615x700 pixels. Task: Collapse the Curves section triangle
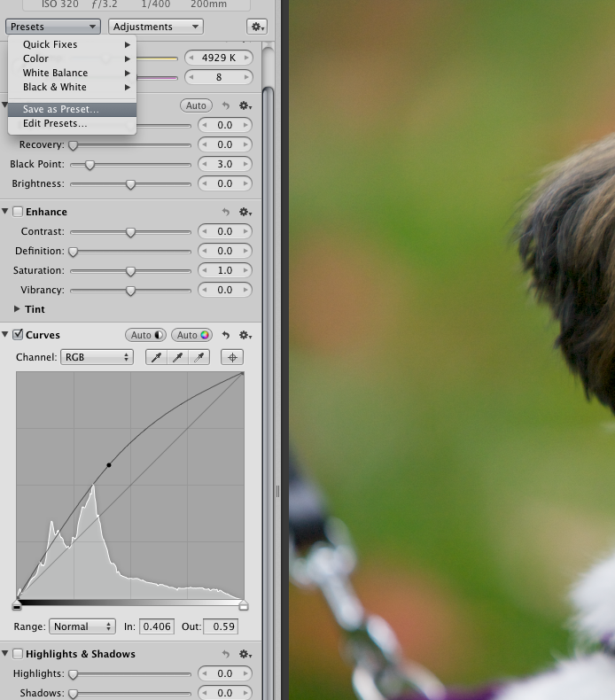coord(5,334)
